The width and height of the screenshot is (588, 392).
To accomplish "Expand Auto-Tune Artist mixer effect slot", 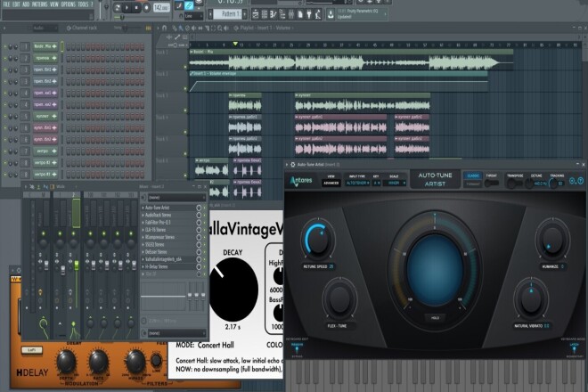I will tap(143, 208).
